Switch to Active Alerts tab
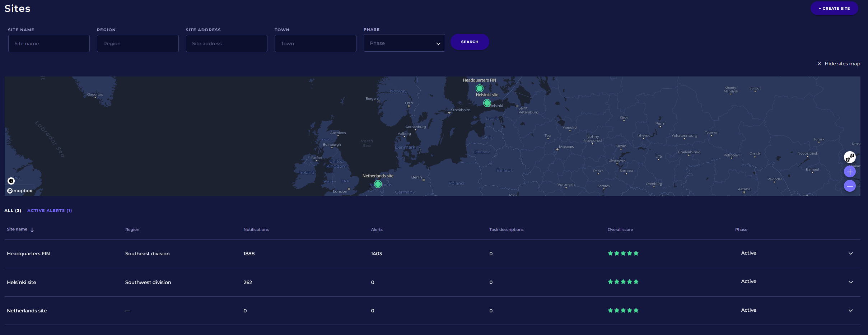Screen dimensions: 868x335 50,210
